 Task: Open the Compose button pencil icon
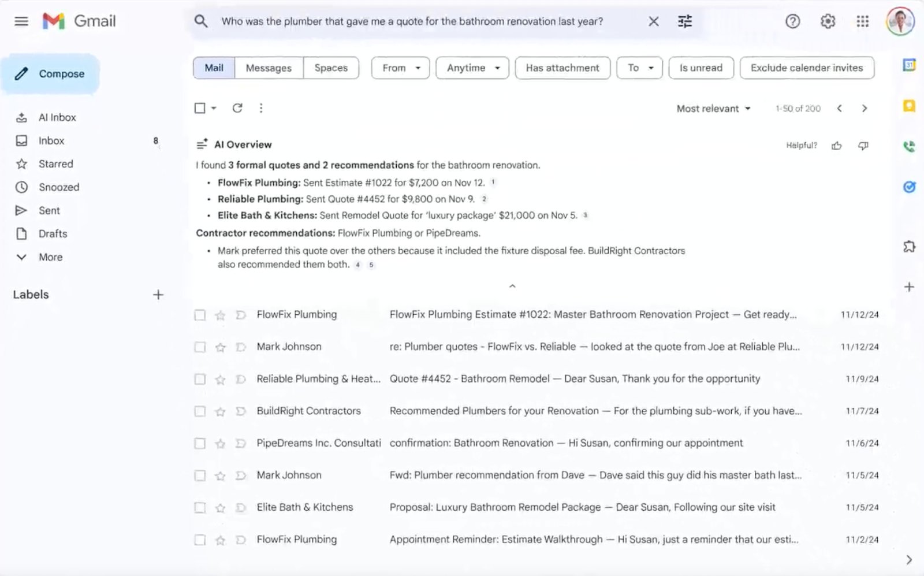[x=21, y=73]
